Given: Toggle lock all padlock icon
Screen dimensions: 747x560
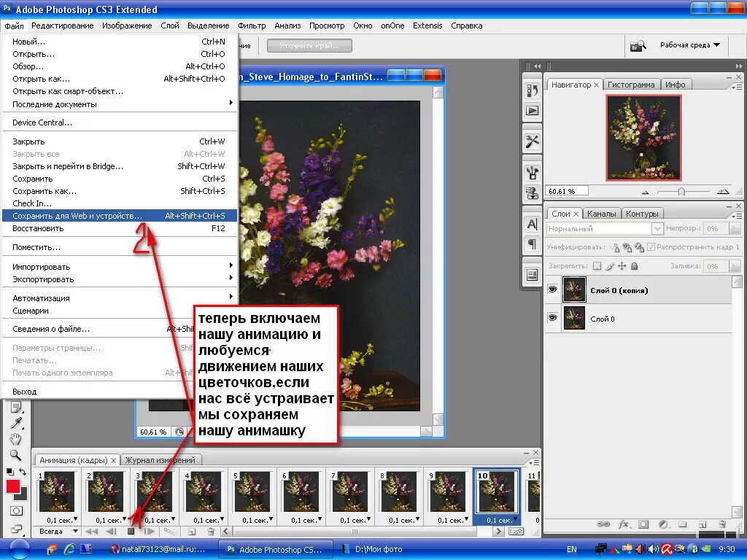Looking at the screenshot, I should tap(635, 266).
